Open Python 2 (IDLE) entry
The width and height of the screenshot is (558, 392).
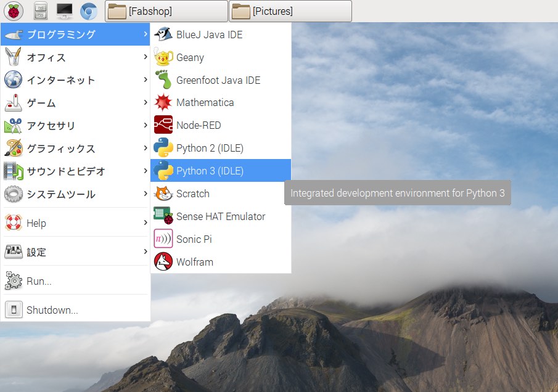pos(221,148)
